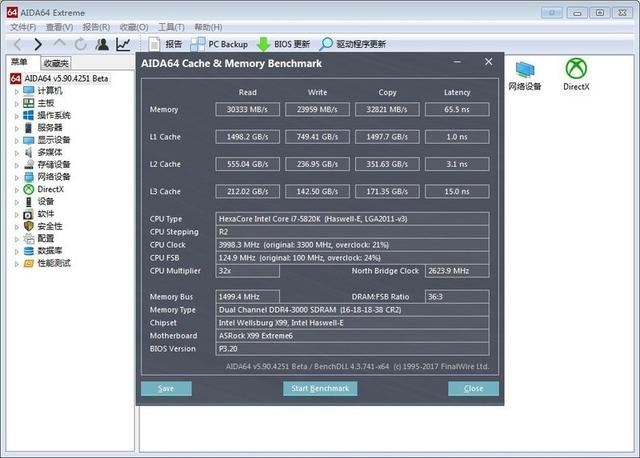Viewport: 640px width, 458px height.
Task: Expand the 主板 tree node arrow
Action: click(x=16, y=104)
